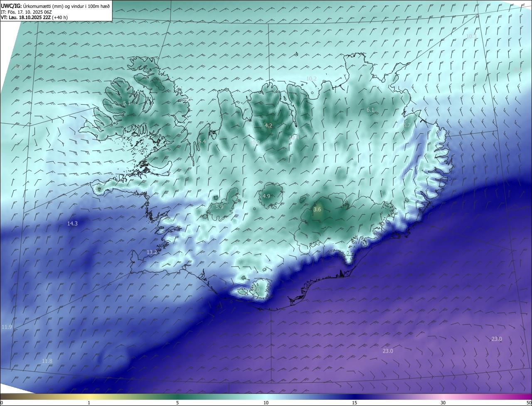The width and height of the screenshot is (532, 406).
Task: Click the westernmost 23.0 value
Action: pyautogui.click(x=388, y=351)
